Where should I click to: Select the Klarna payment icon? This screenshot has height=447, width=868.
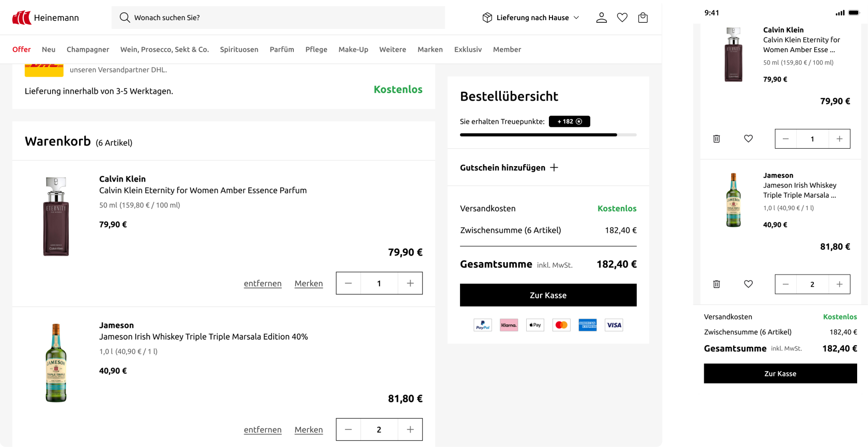point(509,325)
